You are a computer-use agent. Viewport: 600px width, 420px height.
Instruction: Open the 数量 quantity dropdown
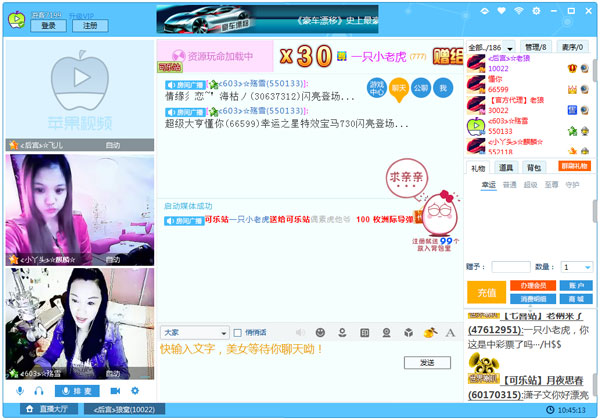coord(576,267)
